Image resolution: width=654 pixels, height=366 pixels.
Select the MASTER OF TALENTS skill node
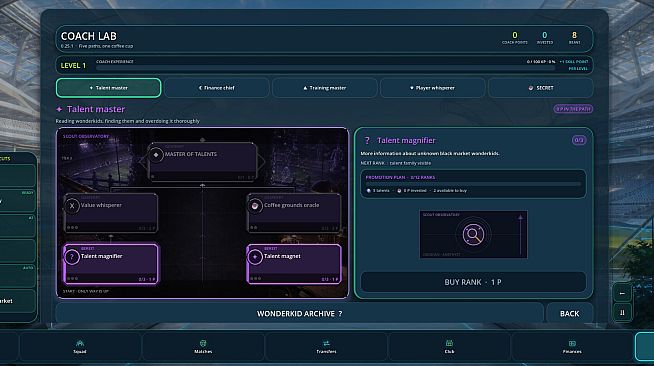coord(203,162)
